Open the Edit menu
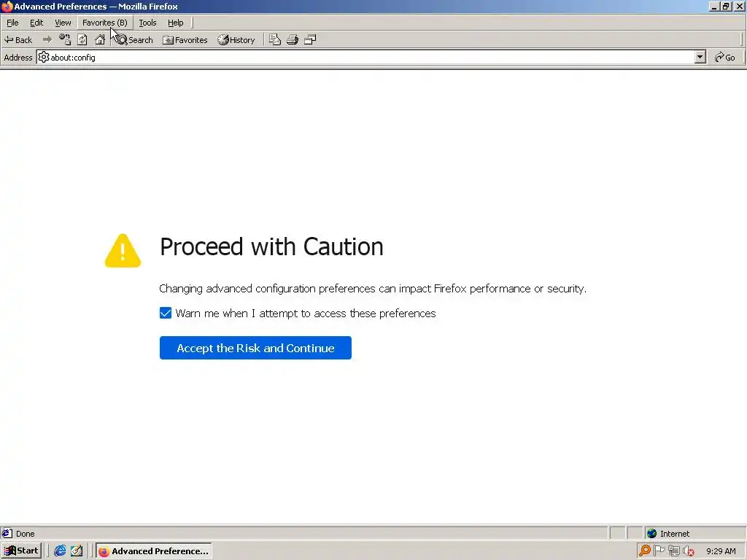The width and height of the screenshot is (747, 560). click(36, 23)
